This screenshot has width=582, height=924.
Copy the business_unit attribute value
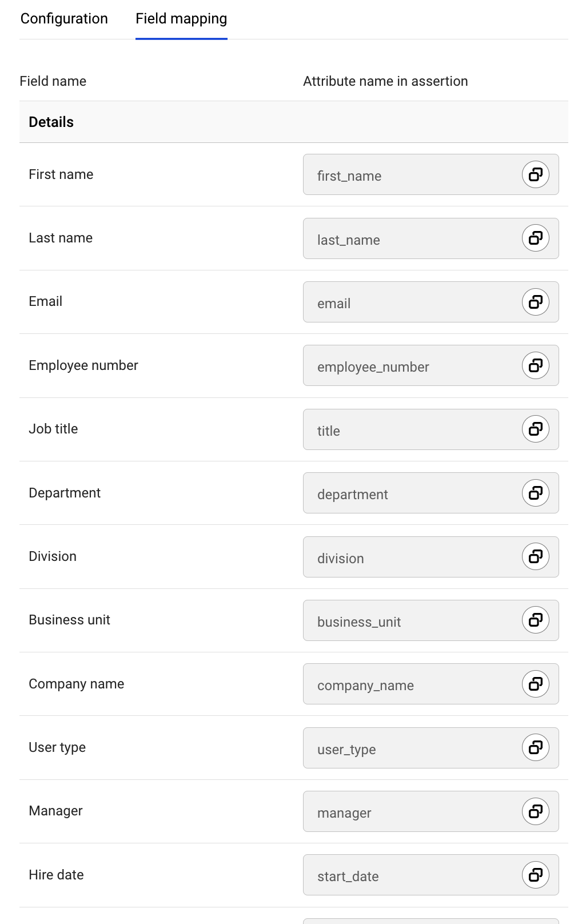(x=535, y=620)
